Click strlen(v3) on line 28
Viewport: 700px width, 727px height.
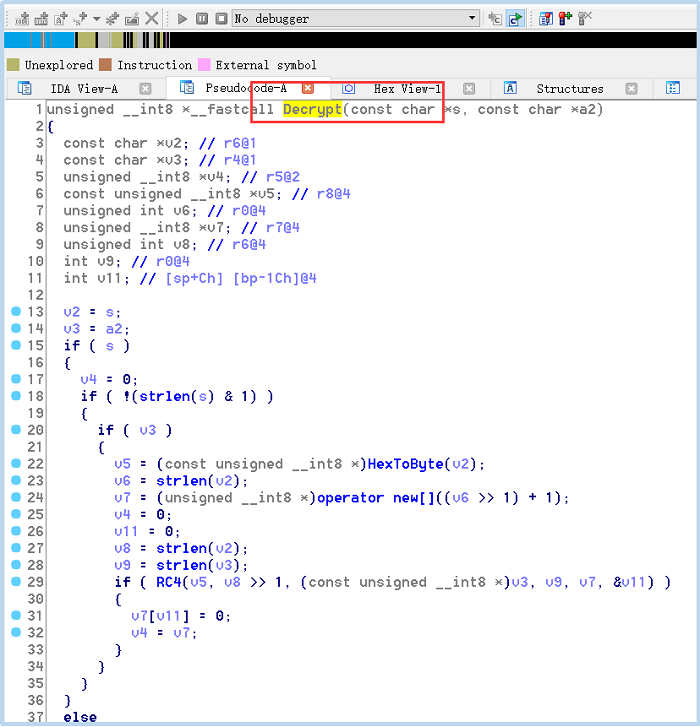click(x=198, y=565)
